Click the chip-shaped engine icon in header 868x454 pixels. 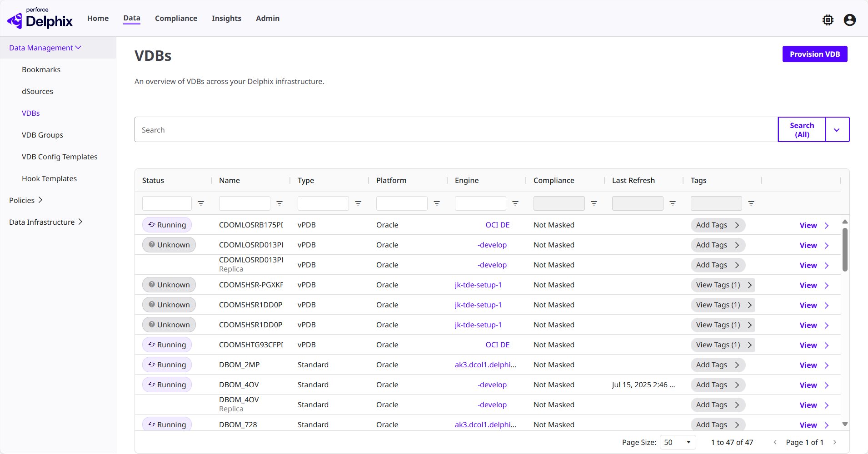pos(828,20)
